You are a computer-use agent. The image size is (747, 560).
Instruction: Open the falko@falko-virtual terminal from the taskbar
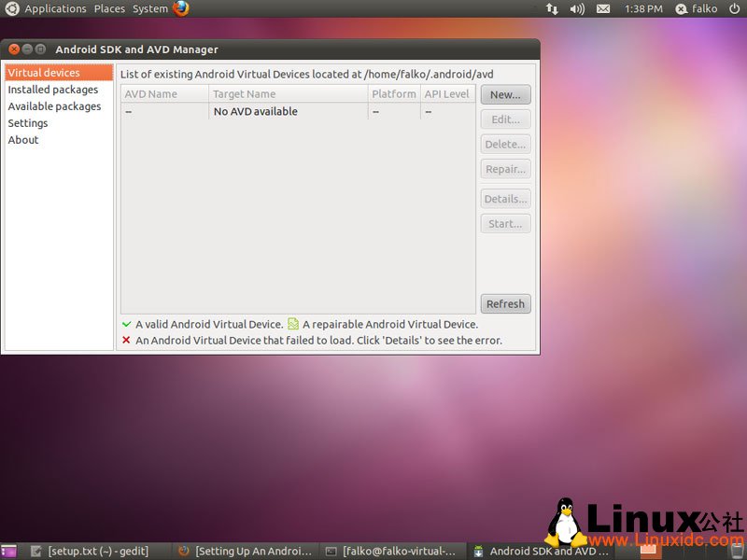392,551
